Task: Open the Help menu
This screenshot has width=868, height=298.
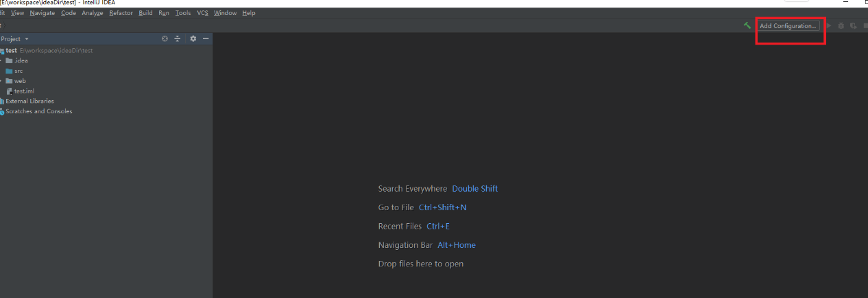Action: click(x=249, y=13)
